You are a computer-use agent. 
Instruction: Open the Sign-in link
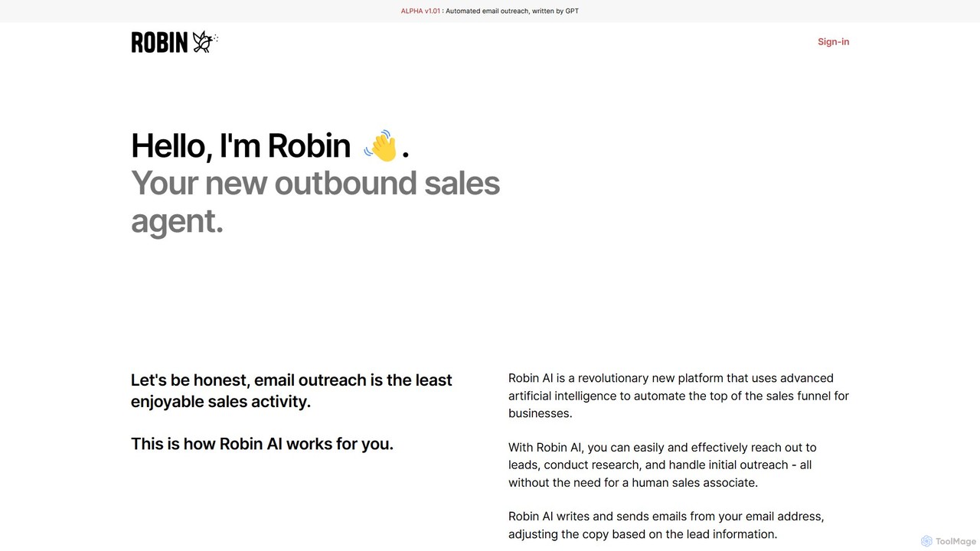833,41
